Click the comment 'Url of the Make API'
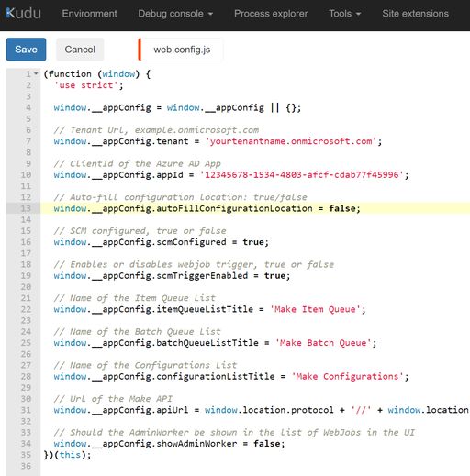470x476 pixels. [113, 399]
